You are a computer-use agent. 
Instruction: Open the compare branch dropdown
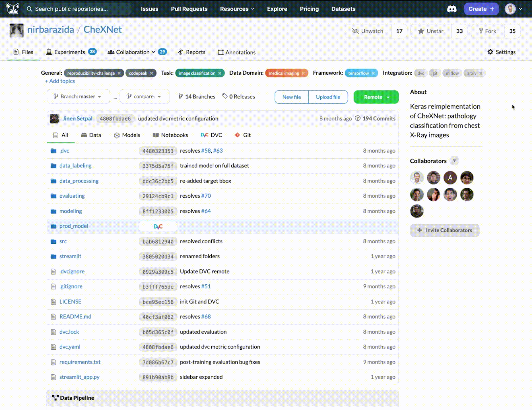click(x=145, y=97)
